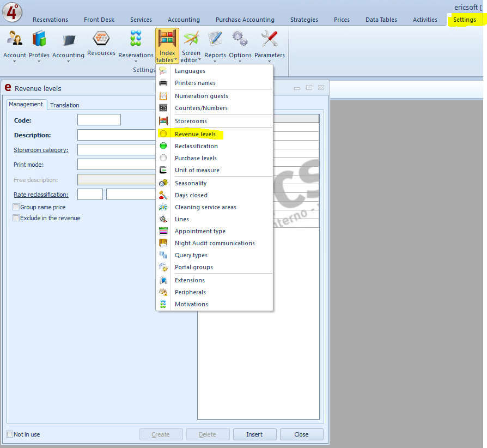Image resolution: width=487 pixels, height=448 pixels.
Task: Click the Storeroom category link
Action: [x=41, y=150]
